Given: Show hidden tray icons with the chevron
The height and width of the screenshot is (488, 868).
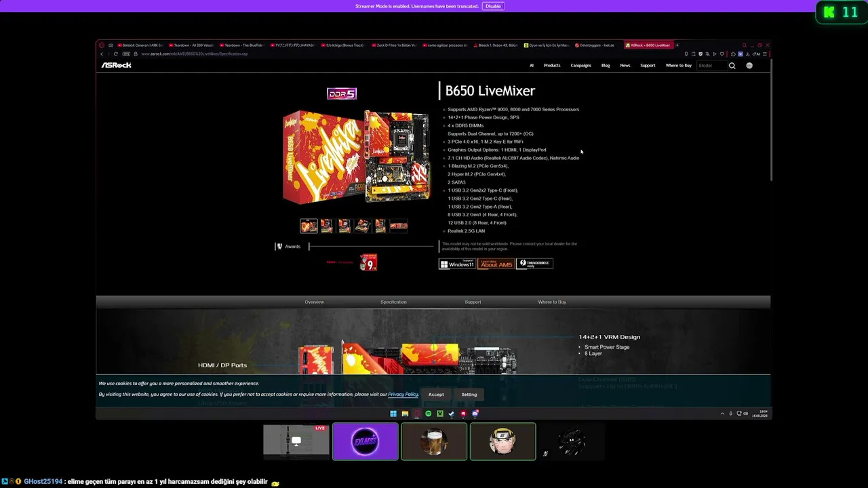Looking at the screenshot, I should coord(722,413).
